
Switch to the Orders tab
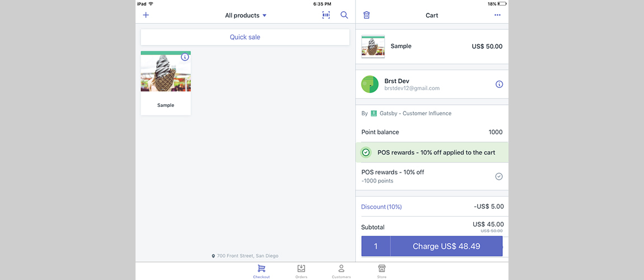pyautogui.click(x=301, y=271)
